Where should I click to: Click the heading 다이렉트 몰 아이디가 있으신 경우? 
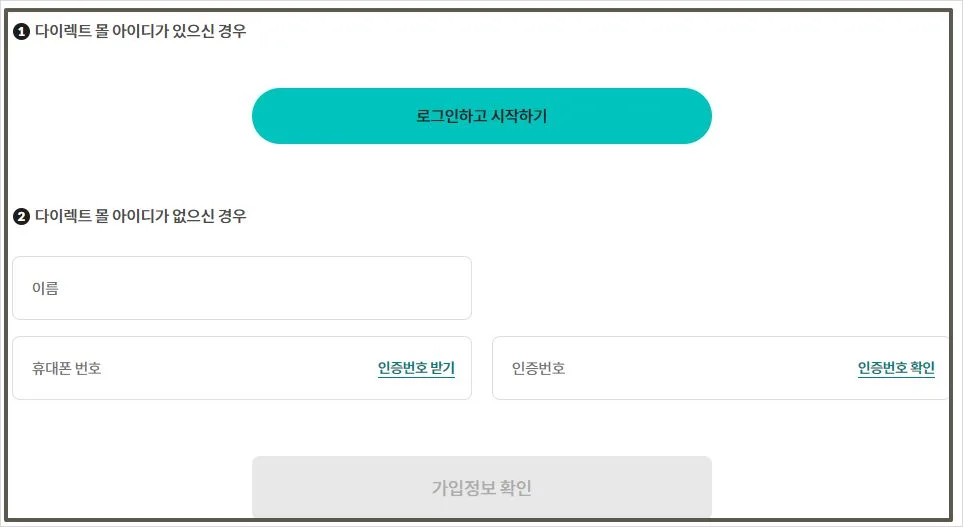point(140,32)
